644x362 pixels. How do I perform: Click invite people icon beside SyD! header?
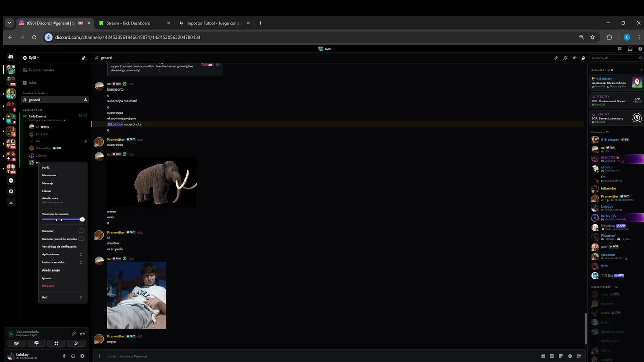point(84,58)
